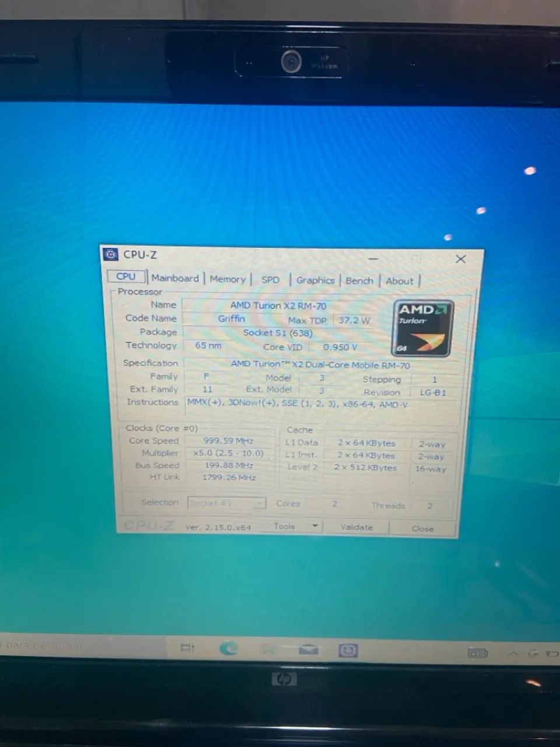Click the Ext. Family value 11

click(x=207, y=390)
